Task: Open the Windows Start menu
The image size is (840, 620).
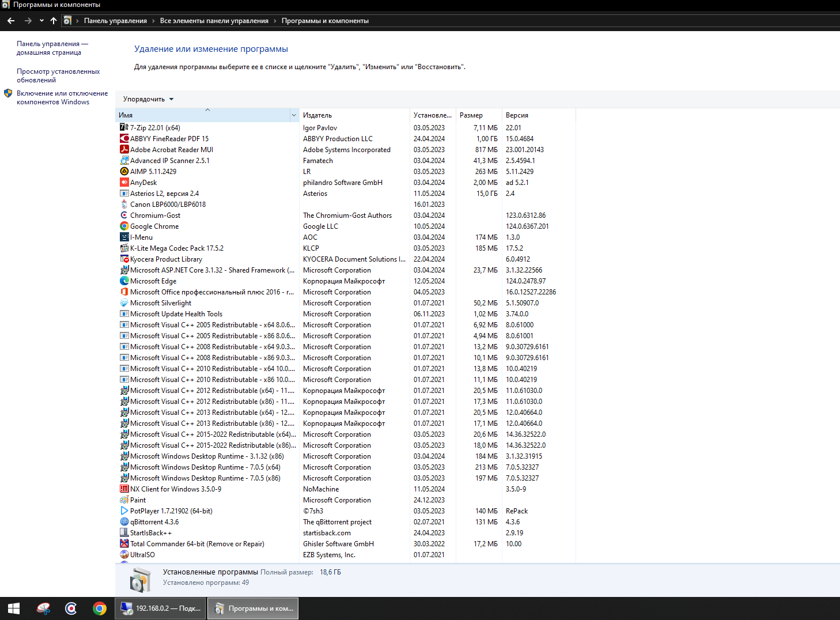Action: (14, 608)
